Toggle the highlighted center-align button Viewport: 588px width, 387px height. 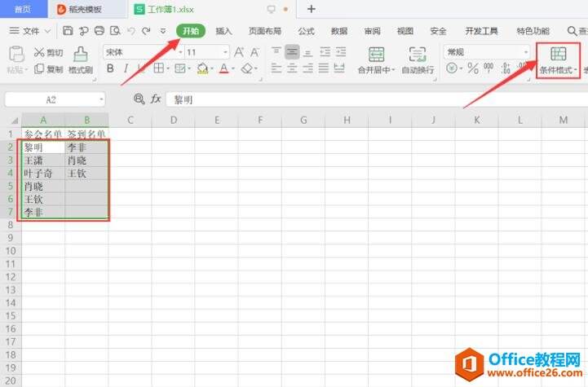coord(292,51)
